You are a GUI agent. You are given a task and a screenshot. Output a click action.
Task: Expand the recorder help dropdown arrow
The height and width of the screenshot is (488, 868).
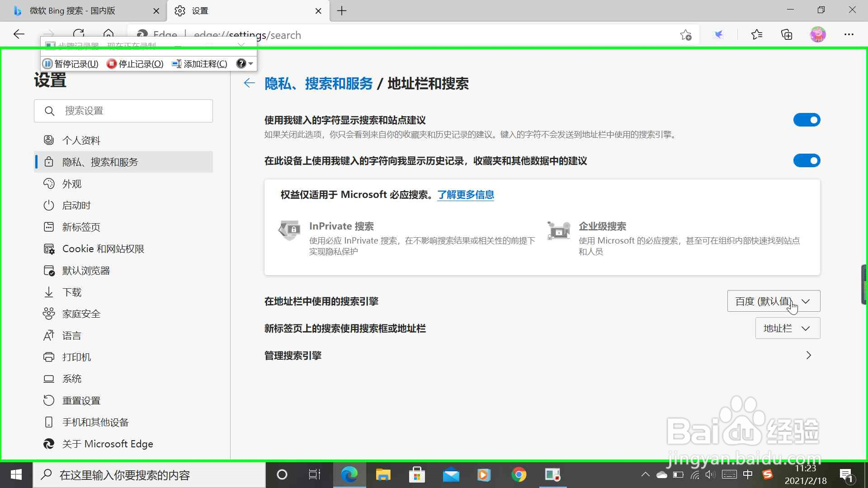click(x=251, y=63)
